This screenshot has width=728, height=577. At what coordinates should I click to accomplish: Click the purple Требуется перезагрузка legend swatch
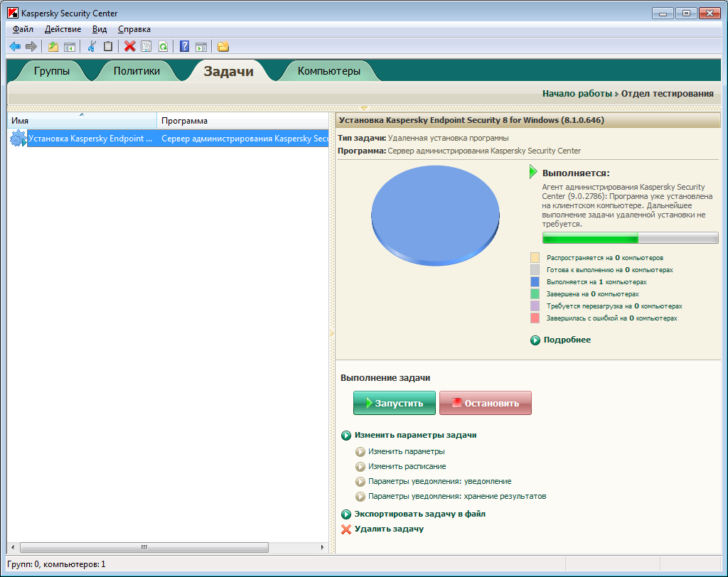535,306
